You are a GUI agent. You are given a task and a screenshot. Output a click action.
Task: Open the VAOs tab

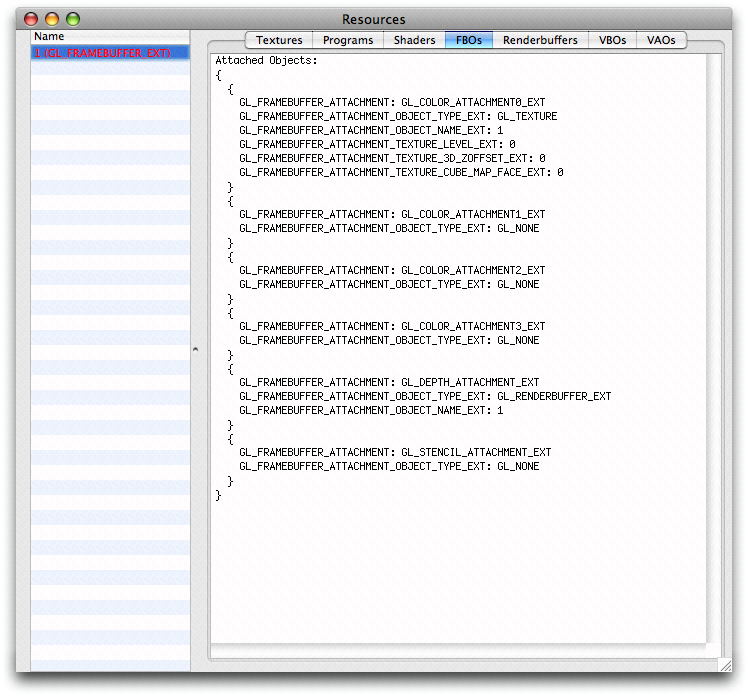coord(661,40)
